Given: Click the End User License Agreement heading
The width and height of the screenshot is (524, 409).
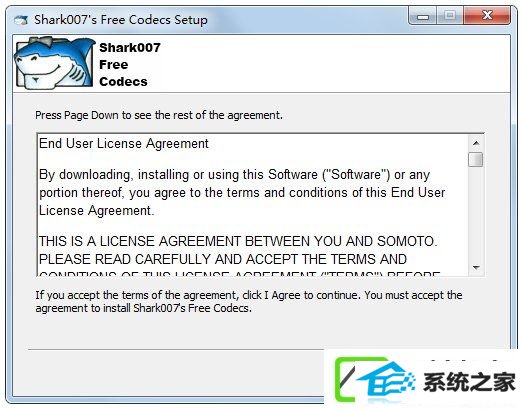Looking at the screenshot, I should click(124, 144).
